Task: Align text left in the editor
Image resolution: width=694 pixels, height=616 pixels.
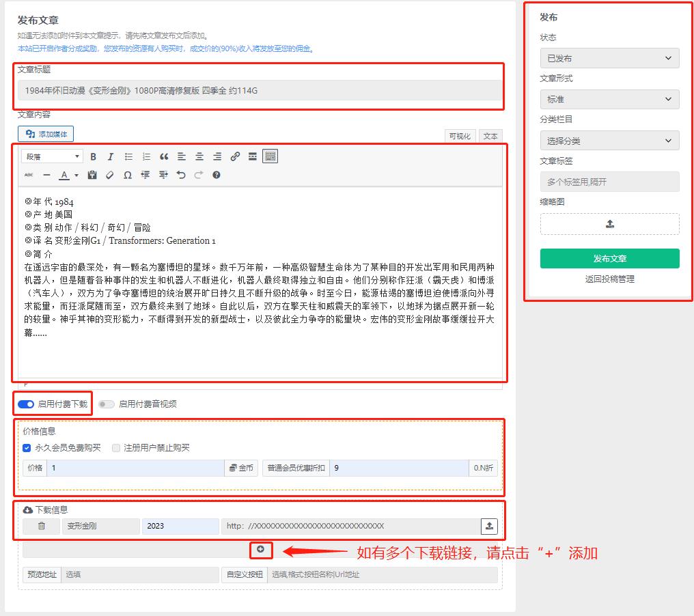Action: [x=182, y=156]
